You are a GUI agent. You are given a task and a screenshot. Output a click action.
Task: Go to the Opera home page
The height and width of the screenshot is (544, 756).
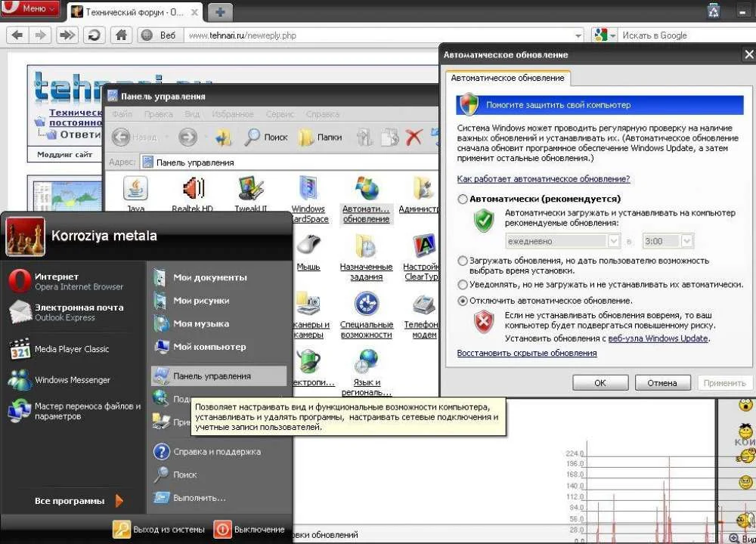pyautogui.click(x=122, y=36)
